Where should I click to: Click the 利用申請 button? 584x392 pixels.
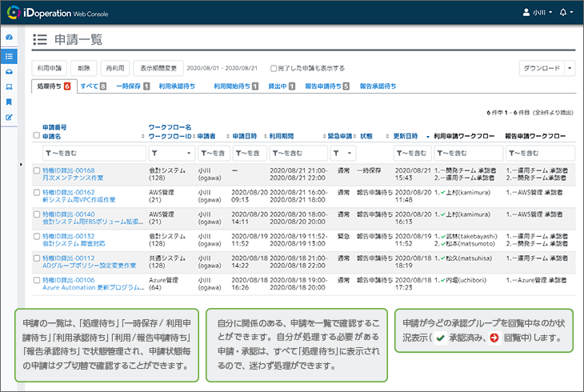click(49, 68)
